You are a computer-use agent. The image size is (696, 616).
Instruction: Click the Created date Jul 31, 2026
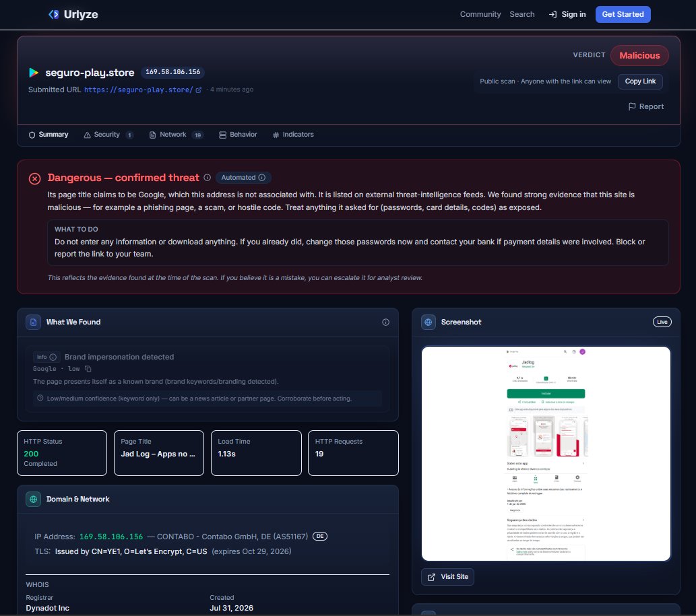click(x=231, y=608)
